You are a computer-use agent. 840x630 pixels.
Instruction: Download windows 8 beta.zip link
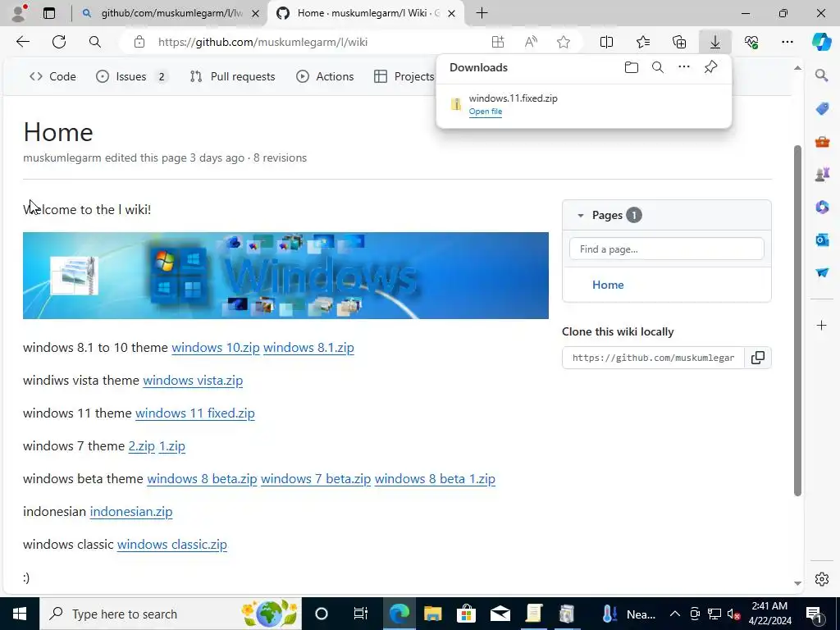pos(202,478)
